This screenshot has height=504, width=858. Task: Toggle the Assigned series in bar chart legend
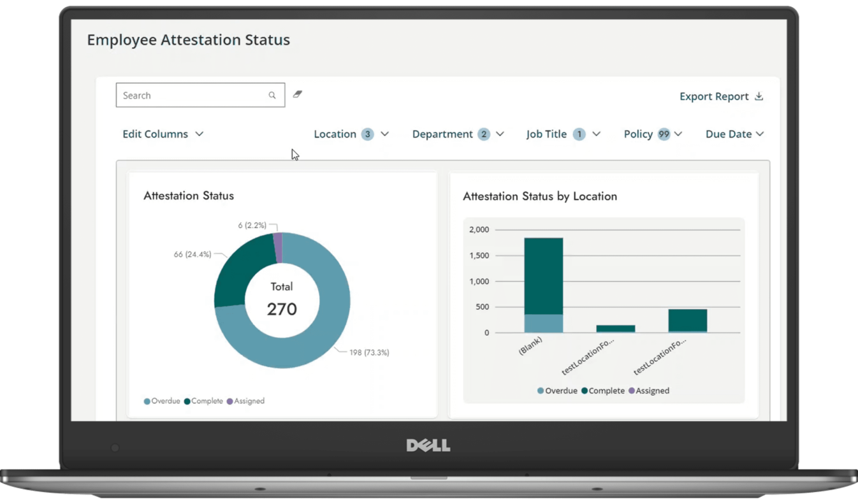[632, 391]
